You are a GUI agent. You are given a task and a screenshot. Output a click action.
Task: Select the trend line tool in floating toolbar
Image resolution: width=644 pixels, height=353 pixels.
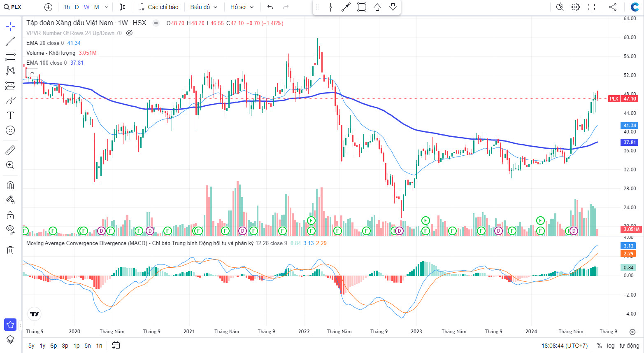346,7
